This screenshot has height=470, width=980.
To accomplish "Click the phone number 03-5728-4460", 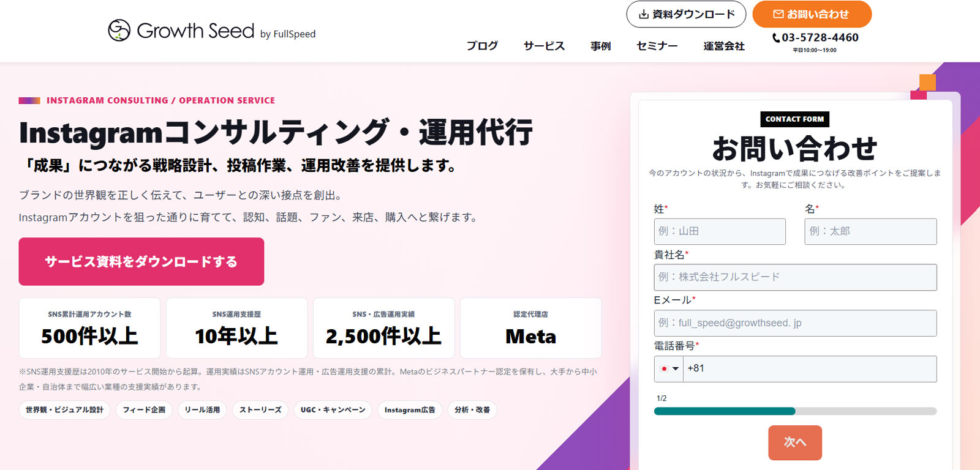I will 820,37.
